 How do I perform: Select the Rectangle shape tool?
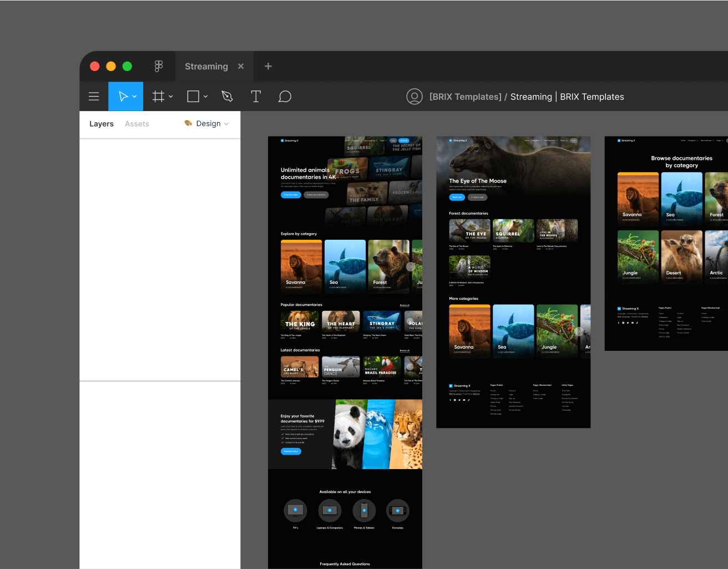(x=193, y=97)
